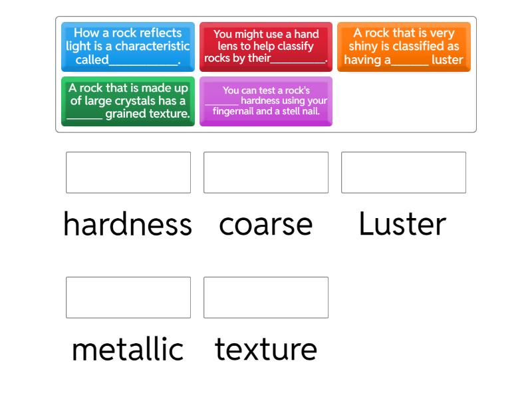Image resolution: width=532 pixels, height=399 pixels.
Task: Select the coarse label
Action: click(266, 225)
